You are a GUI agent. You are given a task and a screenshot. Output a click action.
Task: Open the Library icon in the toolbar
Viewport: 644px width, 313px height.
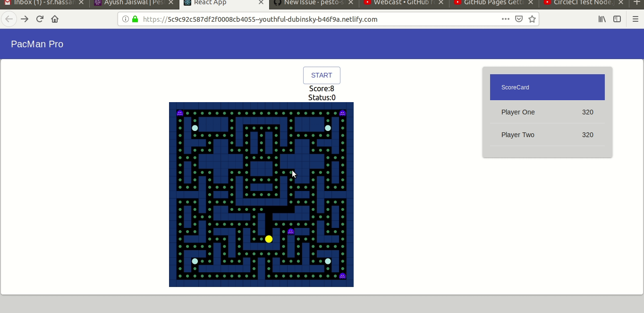tap(602, 19)
